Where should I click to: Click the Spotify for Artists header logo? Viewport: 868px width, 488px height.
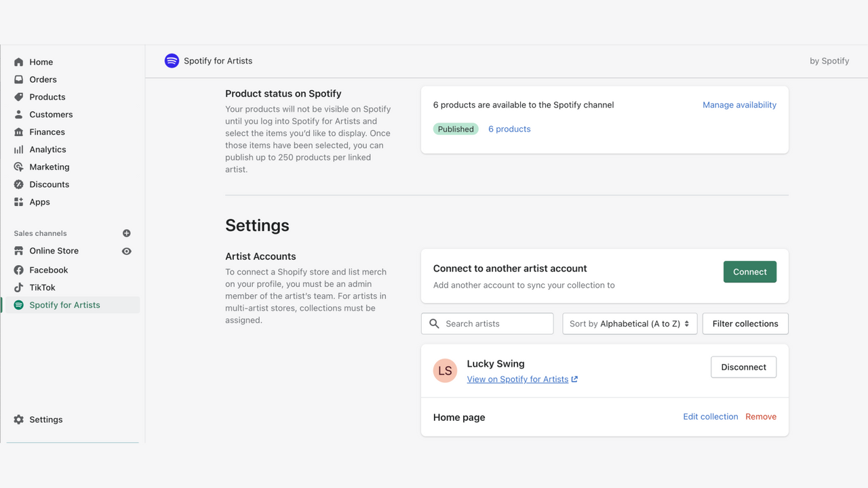pyautogui.click(x=172, y=61)
